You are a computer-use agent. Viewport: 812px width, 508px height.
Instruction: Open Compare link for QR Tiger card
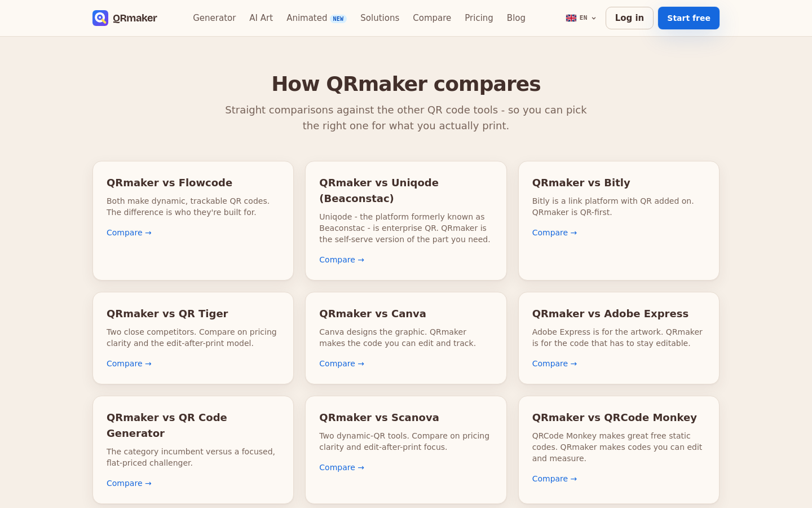(x=129, y=364)
